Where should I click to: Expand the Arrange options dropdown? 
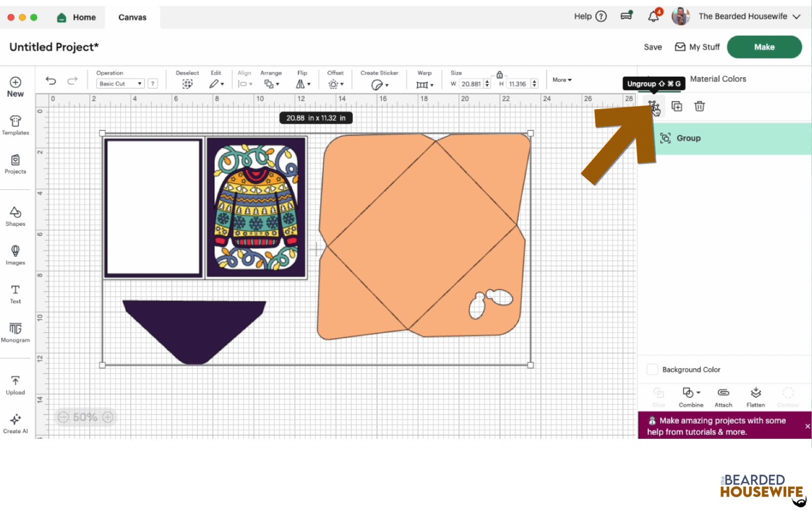272,83
